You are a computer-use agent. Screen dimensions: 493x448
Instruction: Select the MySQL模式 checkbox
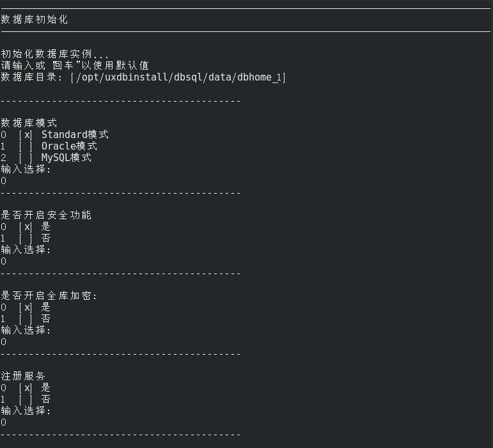click(26, 158)
